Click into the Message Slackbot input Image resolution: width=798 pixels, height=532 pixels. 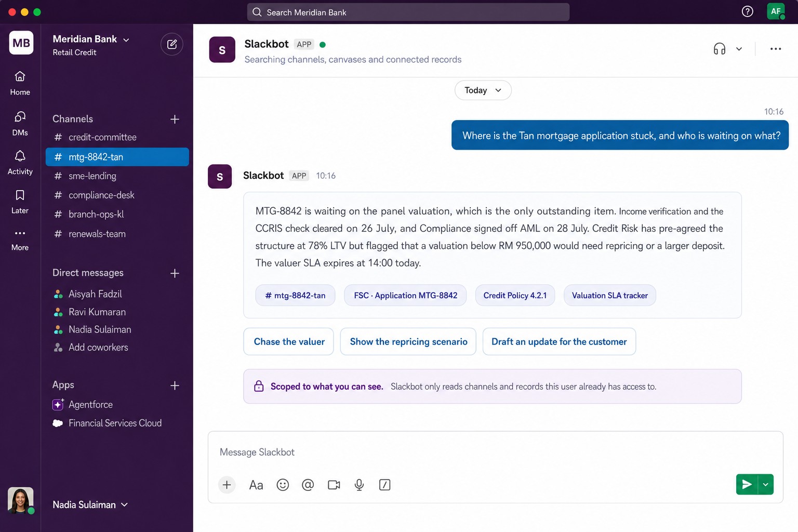(x=495, y=452)
